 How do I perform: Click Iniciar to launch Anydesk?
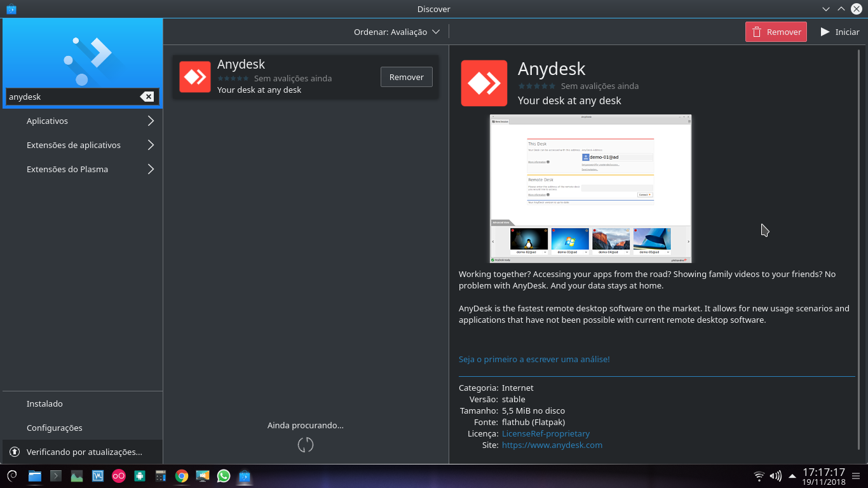pyautogui.click(x=839, y=32)
